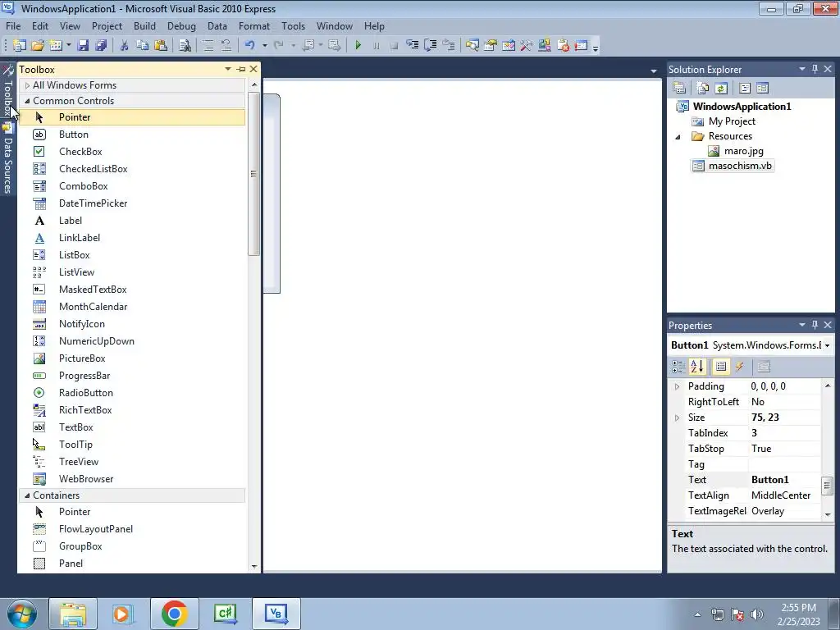
Task: Collapse the Containers toolbox section
Action: point(27,495)
